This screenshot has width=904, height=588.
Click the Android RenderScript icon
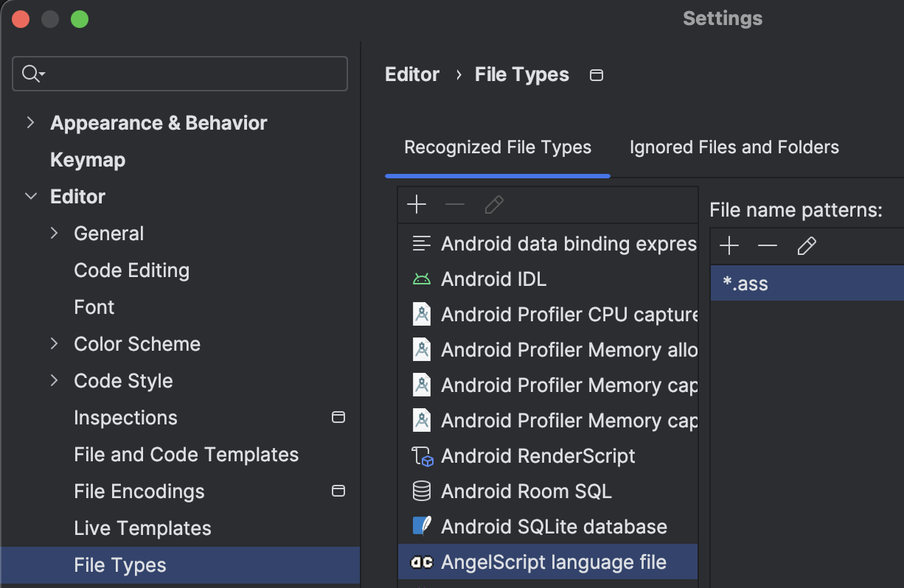pos(423,456)
